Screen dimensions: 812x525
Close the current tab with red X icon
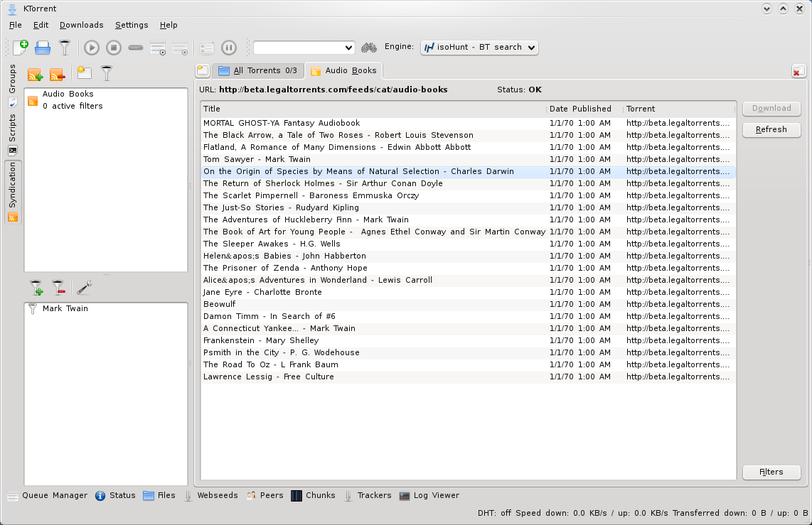click(798, 71)
